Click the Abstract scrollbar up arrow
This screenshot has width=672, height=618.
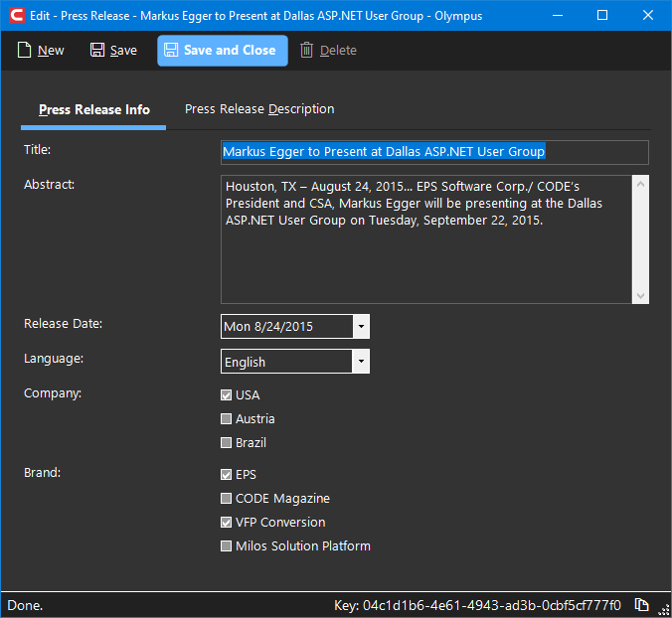click(x=641, y=184)
